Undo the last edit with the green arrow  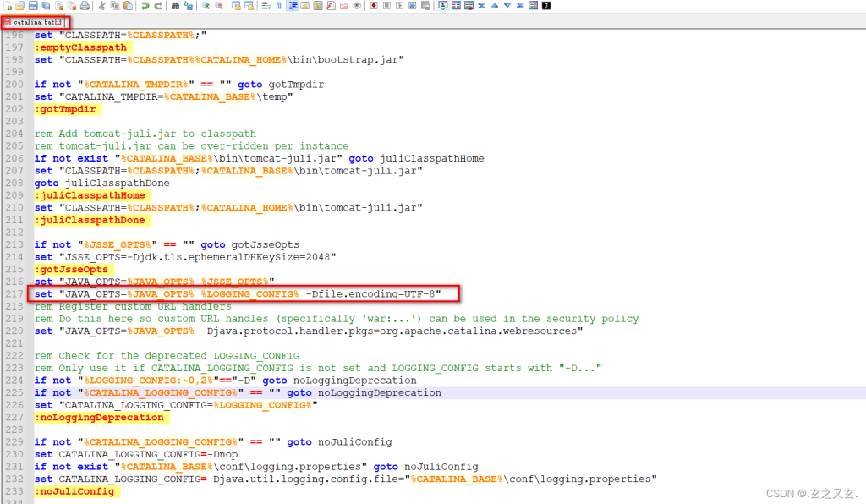tap(145, 6)
